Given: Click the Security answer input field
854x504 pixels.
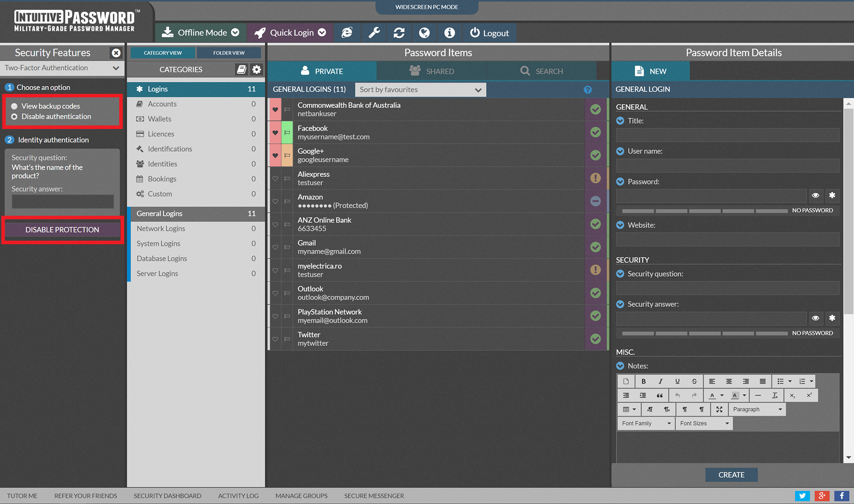Looking at the screenshot, I should tap(63, 202).
